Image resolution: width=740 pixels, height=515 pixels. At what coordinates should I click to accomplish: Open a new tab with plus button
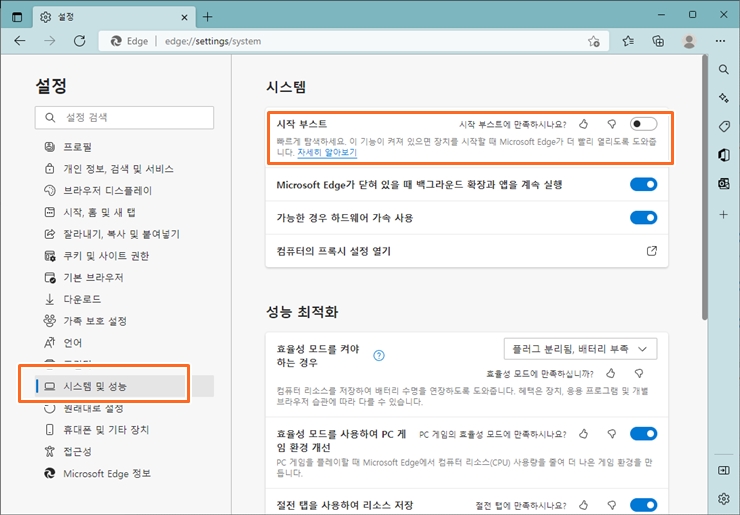(x=207, y=17)
